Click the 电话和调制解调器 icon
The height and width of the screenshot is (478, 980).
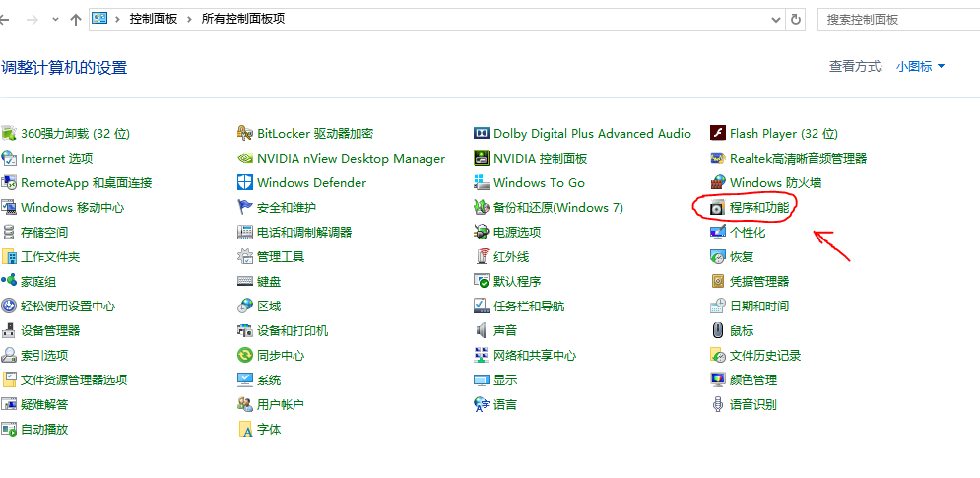tap(245, 233)
